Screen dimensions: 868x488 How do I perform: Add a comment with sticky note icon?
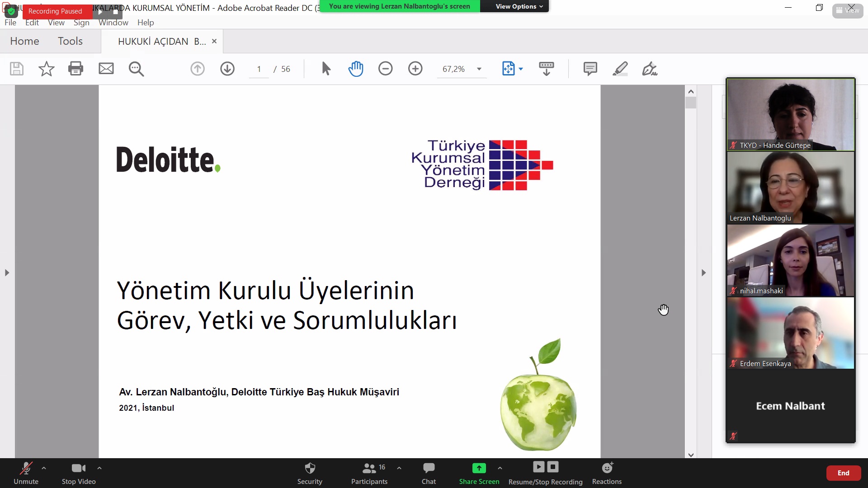pyautogui.click(x=590, y=69)
